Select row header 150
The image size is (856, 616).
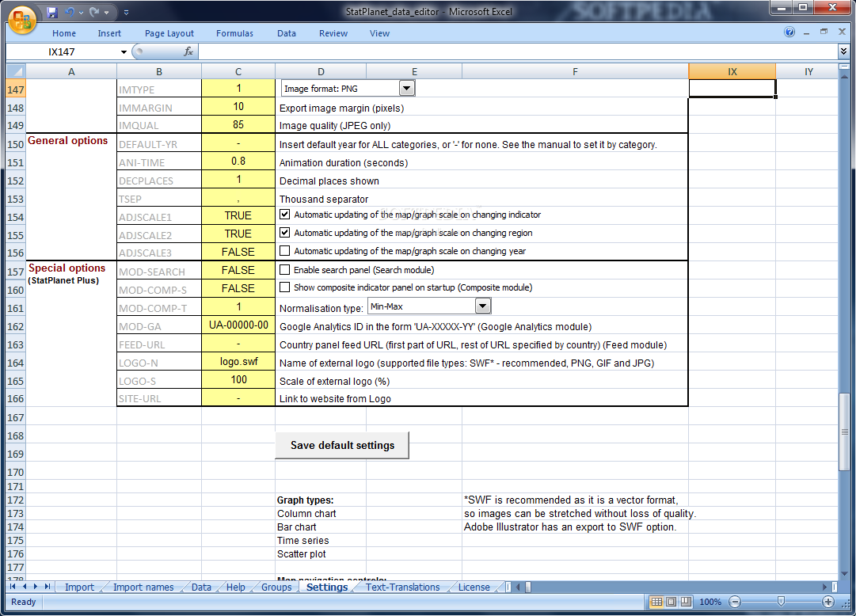pos(15,144)
